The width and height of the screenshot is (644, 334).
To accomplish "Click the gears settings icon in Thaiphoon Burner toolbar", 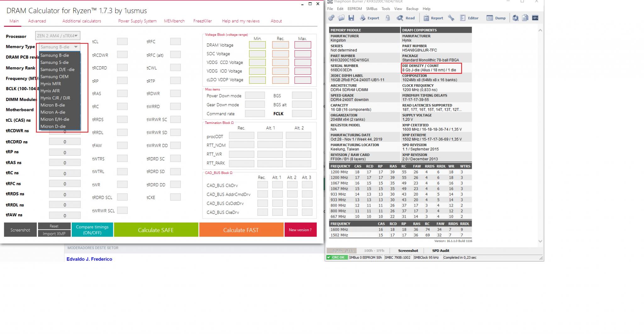I will click(331, 18).
